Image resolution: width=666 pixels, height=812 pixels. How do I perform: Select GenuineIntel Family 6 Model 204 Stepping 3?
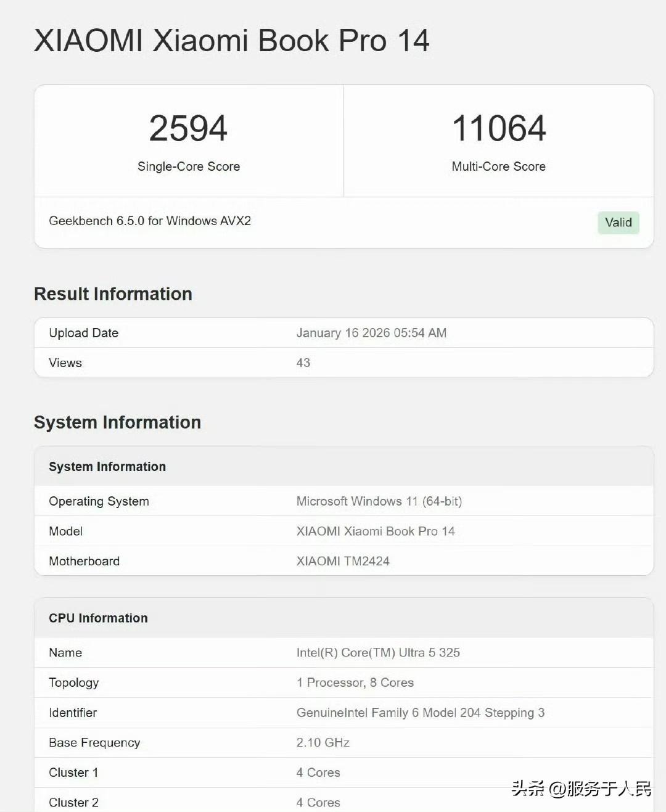421,713
